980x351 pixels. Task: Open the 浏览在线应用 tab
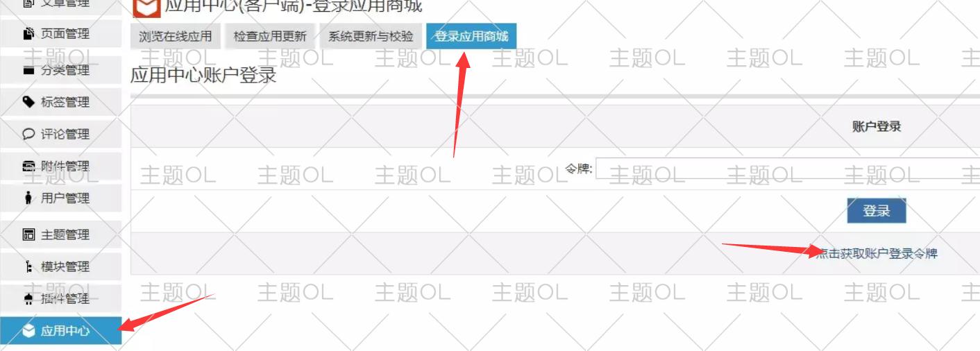(x=176, y=36)
